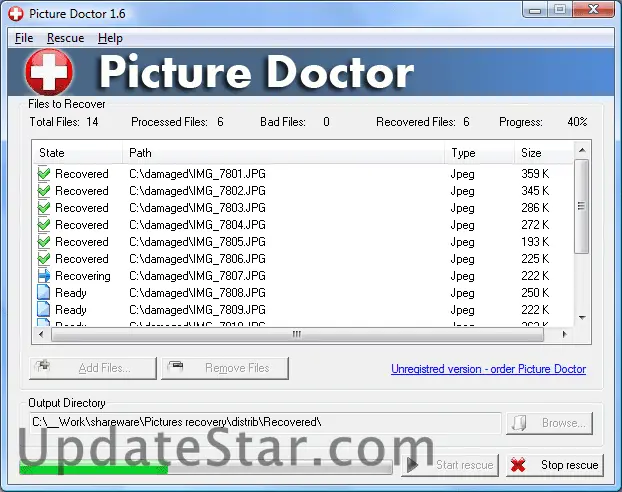This screenshot has width=622, height=492.
Task: Click recovered checkmark icon for IMG_7801.JPG
Action: point(44,173)
